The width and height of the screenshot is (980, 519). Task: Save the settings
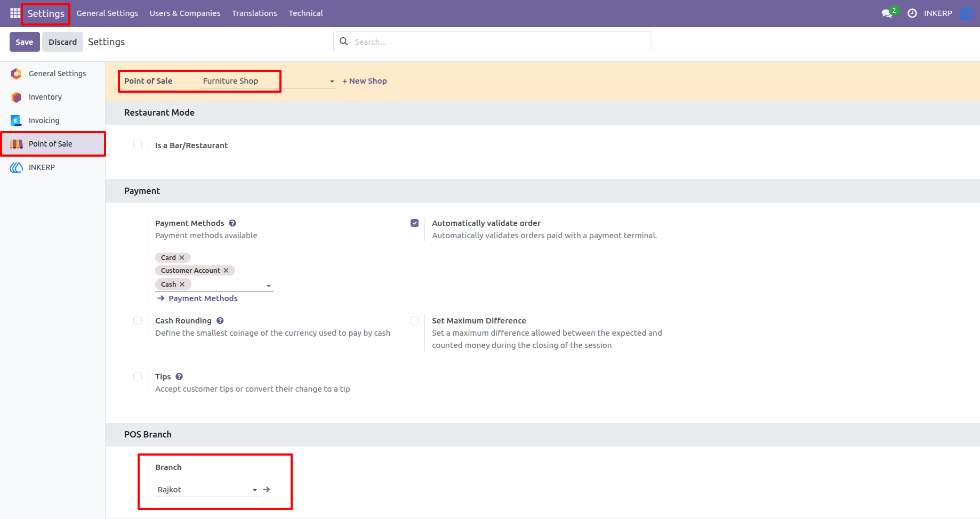(25, 42)
